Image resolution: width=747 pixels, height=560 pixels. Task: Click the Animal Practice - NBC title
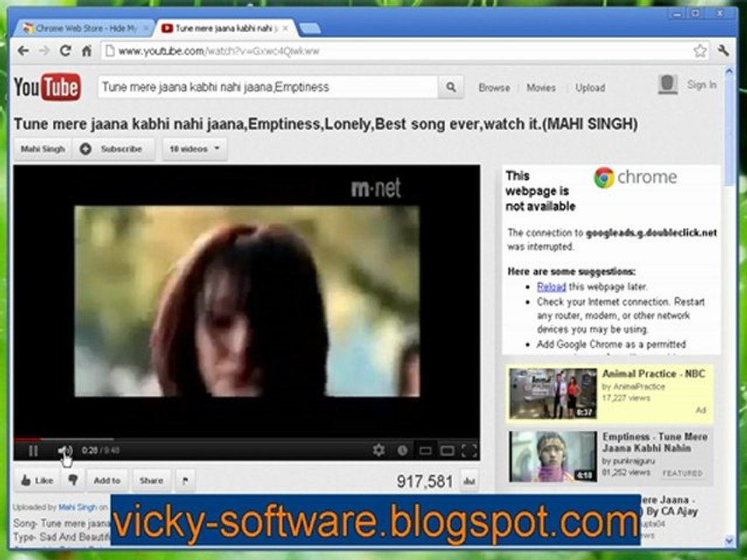click(x=653, y=374)
